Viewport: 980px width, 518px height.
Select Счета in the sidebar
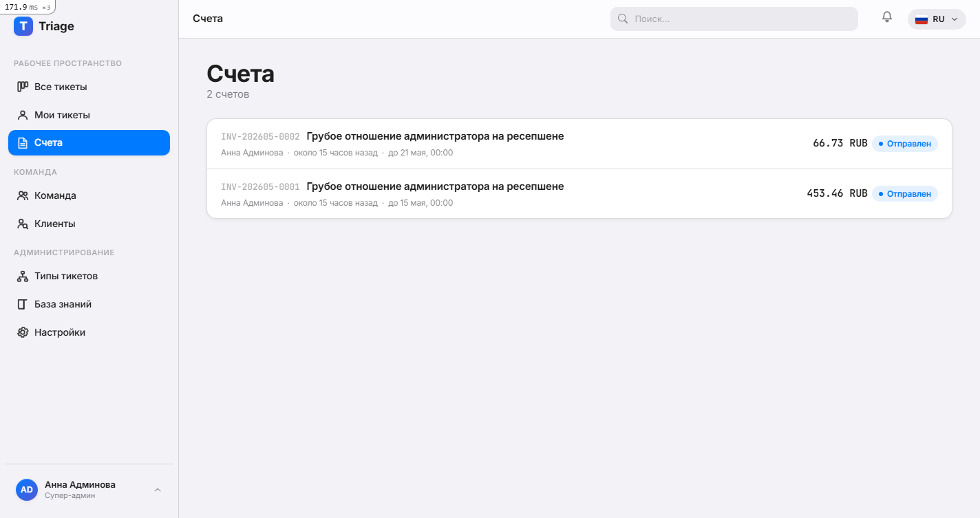tap(89, 143)
